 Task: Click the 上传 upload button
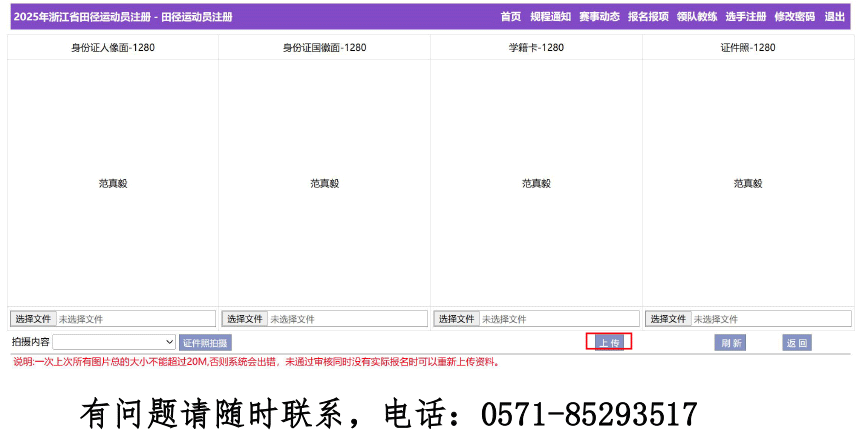coord(609,342)
